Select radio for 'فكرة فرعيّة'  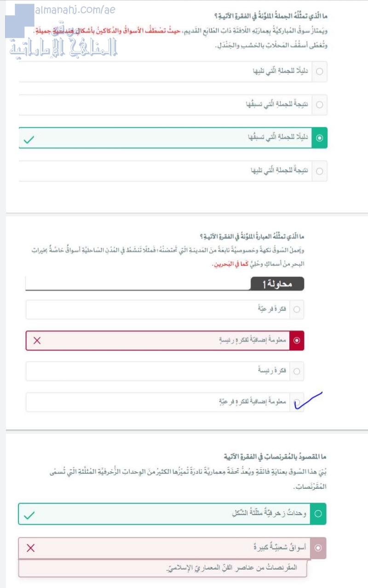pyautogui.click(x=297, y=310)
